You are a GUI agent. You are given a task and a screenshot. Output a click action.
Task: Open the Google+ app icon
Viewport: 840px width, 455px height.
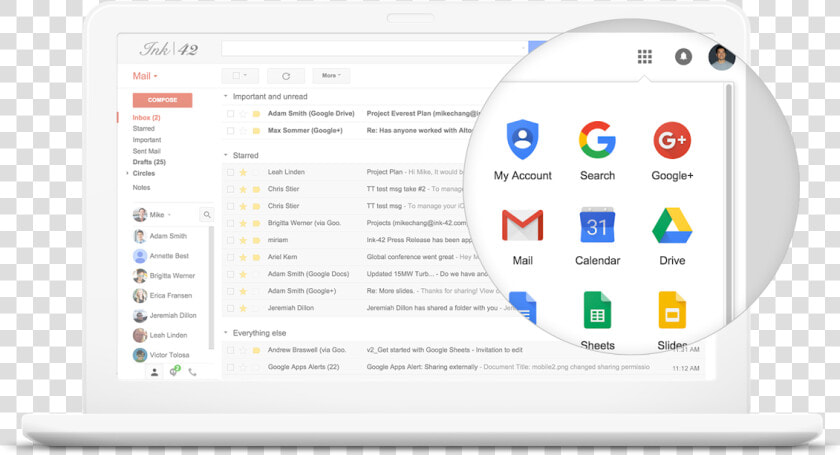click(672, 140)
